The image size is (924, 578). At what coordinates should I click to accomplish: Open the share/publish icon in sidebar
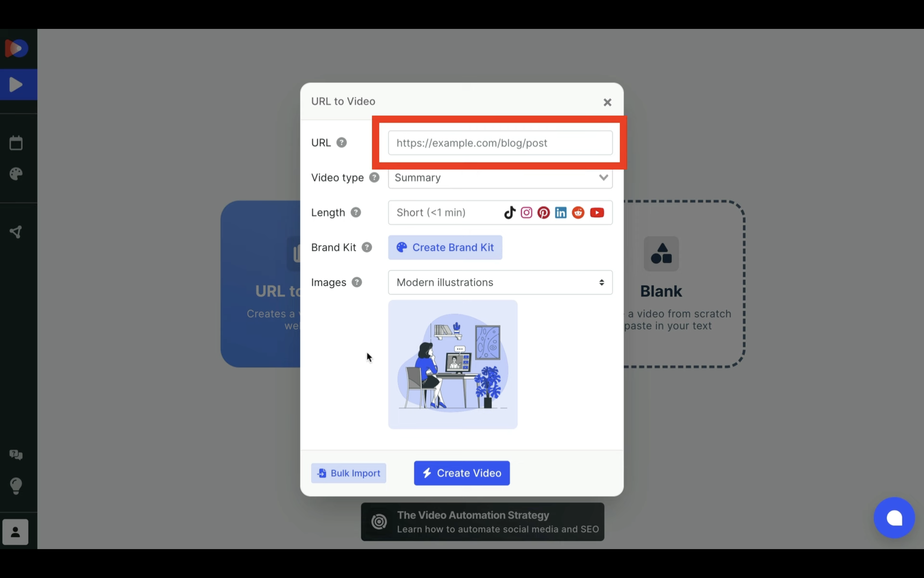(16, 232)
